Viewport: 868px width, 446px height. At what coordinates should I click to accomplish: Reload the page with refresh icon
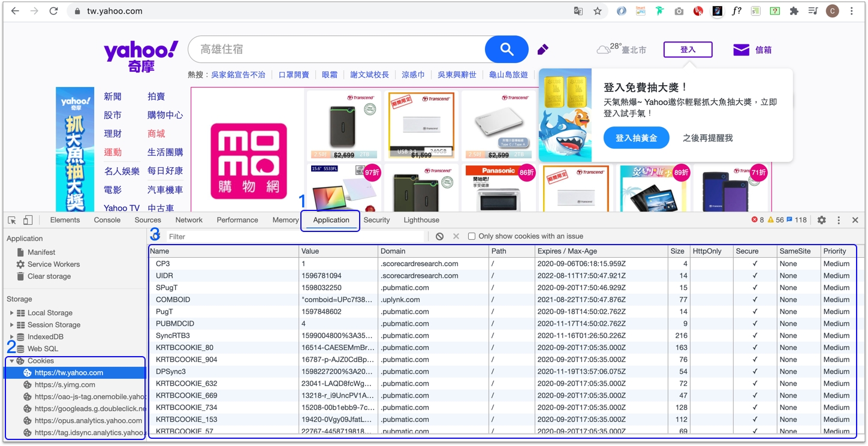pyautogui.click(x=53, y=11)
